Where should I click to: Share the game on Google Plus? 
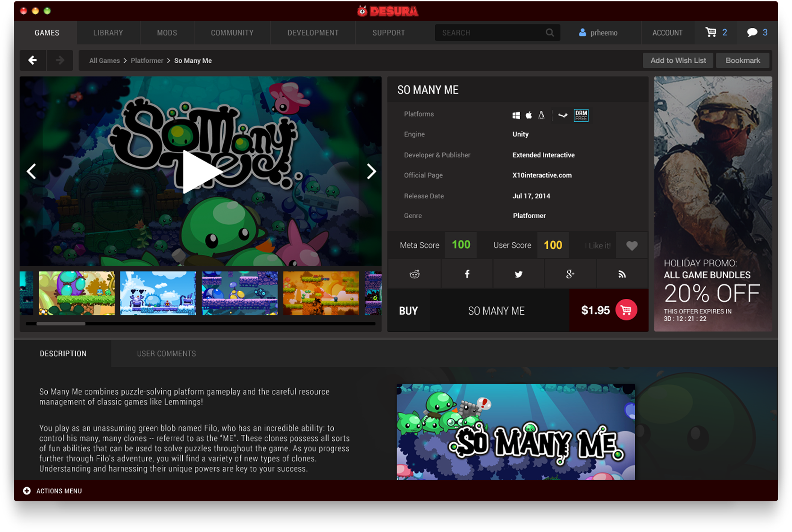pyautogui.click(x=570, y=274)
